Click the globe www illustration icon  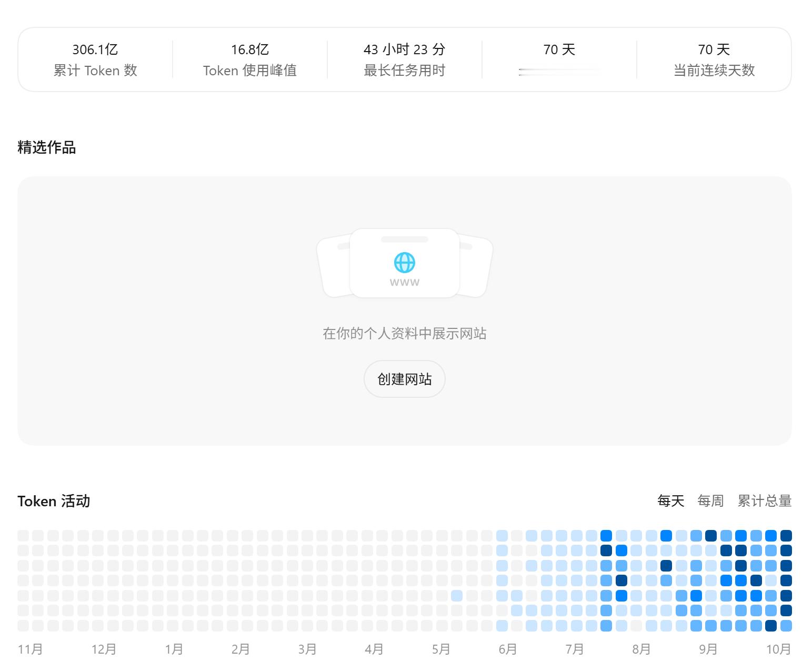coord(404,262)
